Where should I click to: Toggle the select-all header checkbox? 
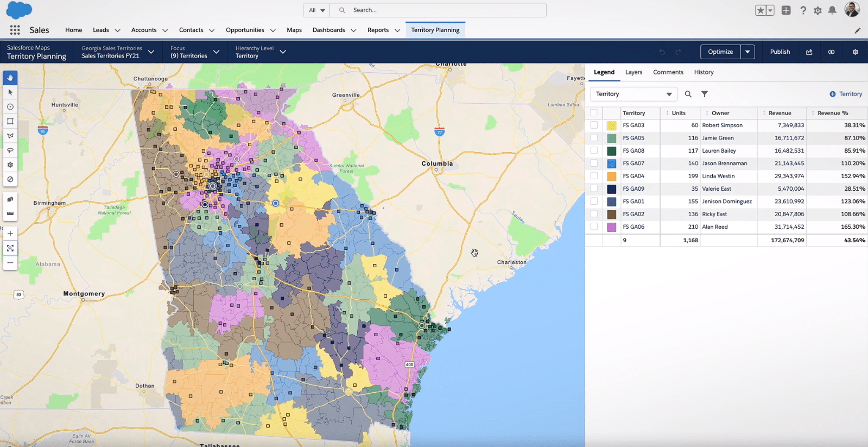point(594,113)
